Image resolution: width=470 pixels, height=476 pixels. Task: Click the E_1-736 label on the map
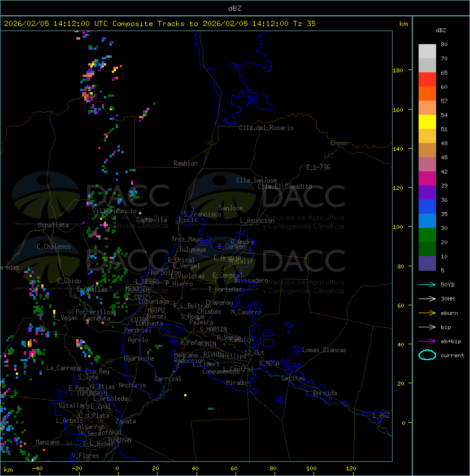318,167
